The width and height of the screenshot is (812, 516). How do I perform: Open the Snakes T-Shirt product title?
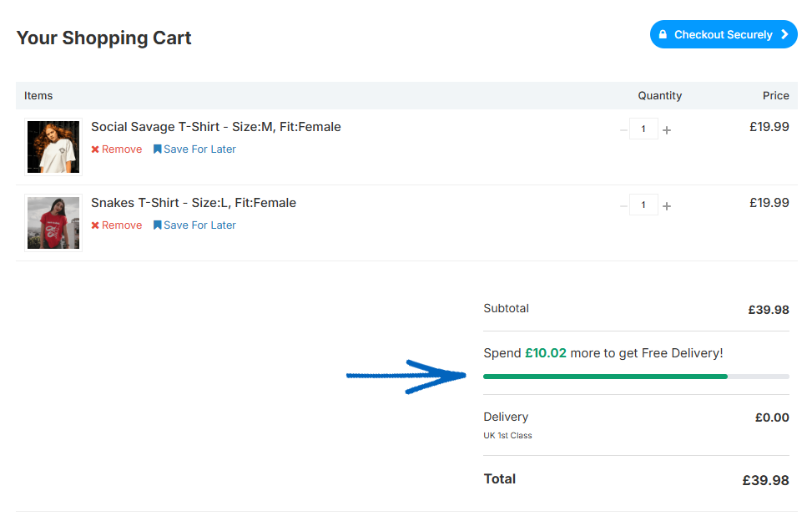[x=193, y=203]
